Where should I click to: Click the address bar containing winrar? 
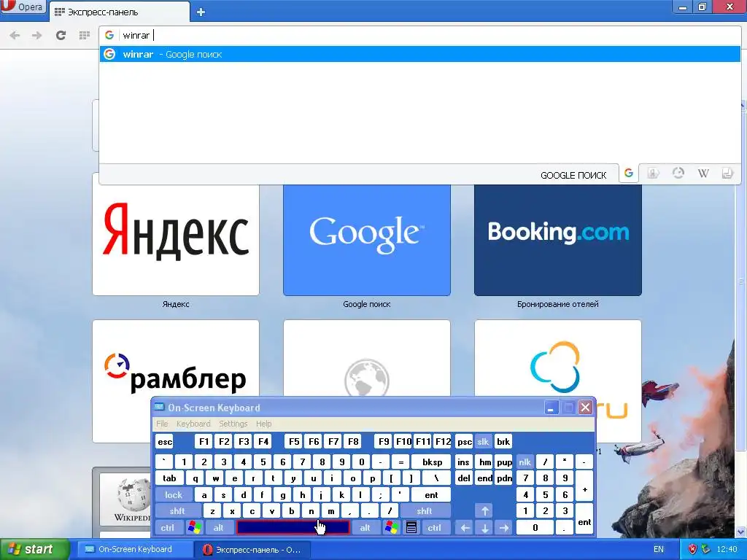[x=419, y=35]
